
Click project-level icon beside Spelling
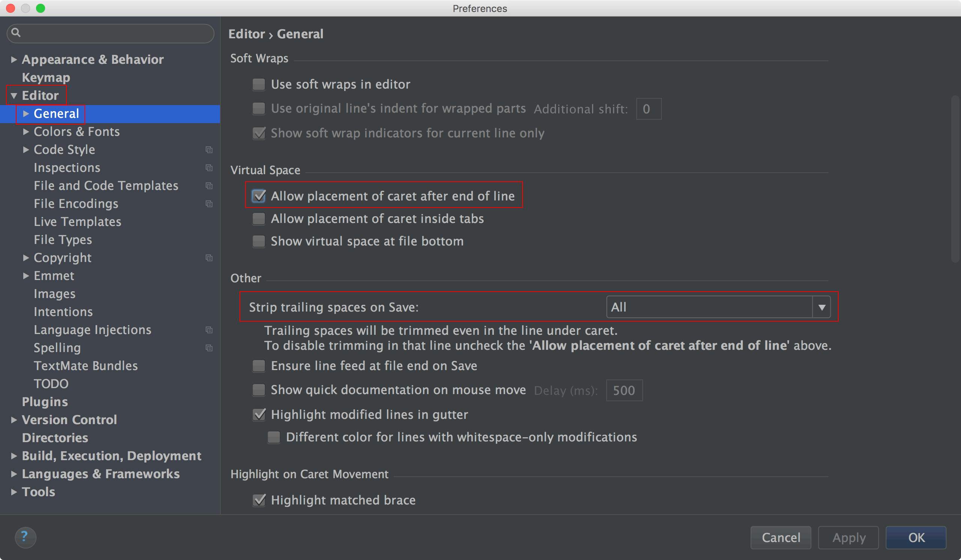pos(209,348)
